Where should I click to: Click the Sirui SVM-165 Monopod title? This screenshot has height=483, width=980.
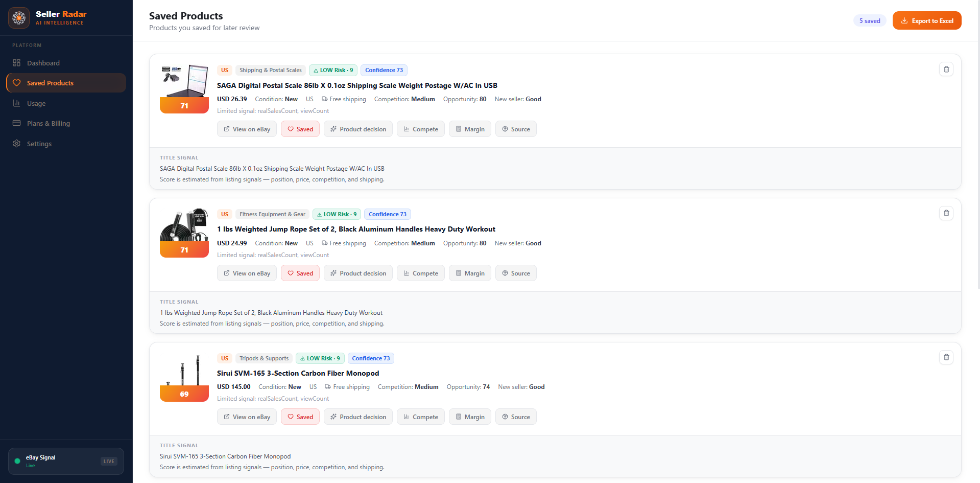(x=298, y=373)
